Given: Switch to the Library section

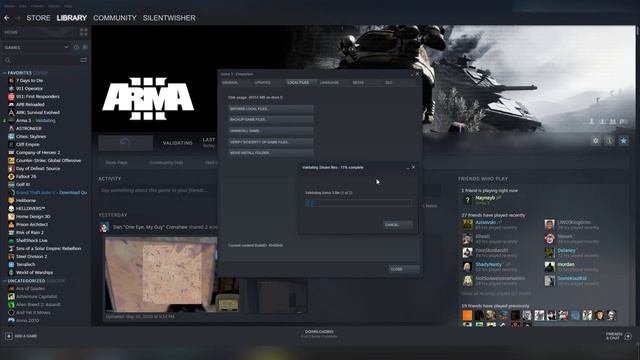Looking at the screenshot, I should (71, 18).
